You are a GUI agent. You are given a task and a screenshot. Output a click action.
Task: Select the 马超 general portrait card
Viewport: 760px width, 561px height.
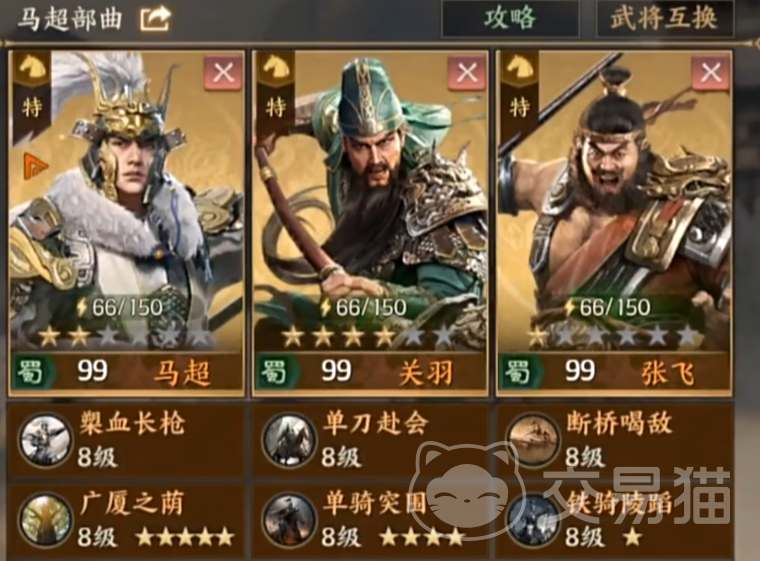click(x=127, y=223)
